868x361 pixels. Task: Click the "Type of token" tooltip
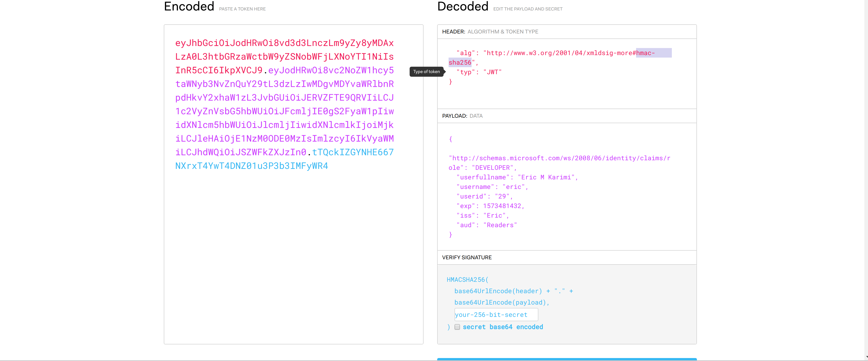426,71
